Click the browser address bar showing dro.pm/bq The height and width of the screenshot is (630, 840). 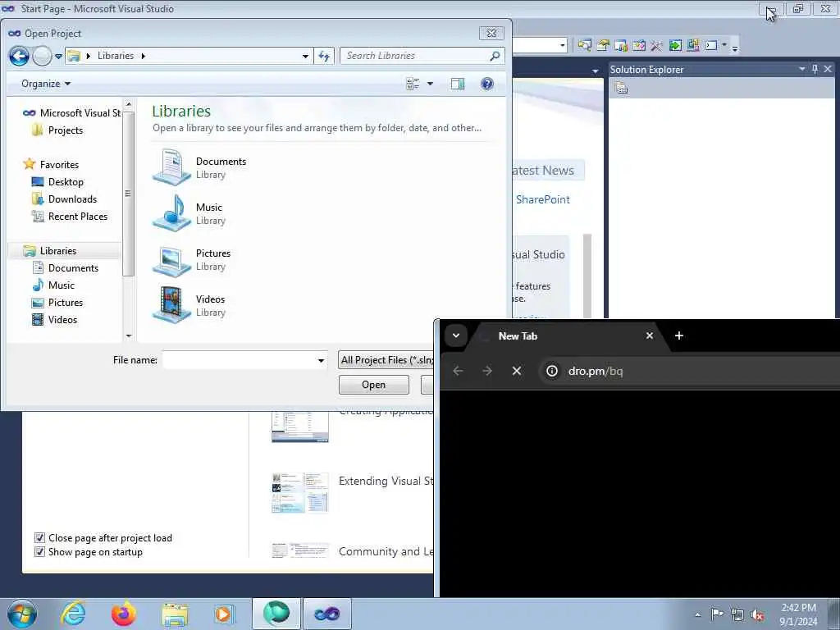pos(688,371)
